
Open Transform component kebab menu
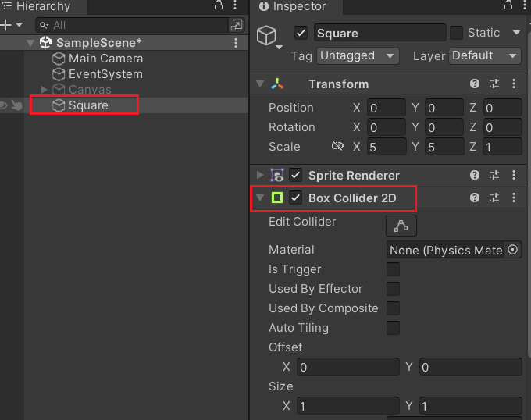point(514,84)
